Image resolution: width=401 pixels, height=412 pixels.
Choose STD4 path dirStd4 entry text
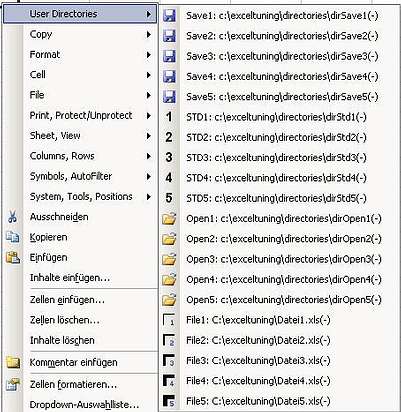(276, 178)
